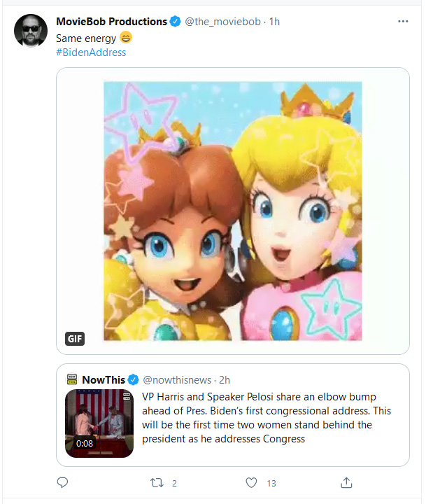The width and height of the screenshot is (426, 504).
Task: Click NowThis blue verified checkmark badge
Action: pos(134,379)
